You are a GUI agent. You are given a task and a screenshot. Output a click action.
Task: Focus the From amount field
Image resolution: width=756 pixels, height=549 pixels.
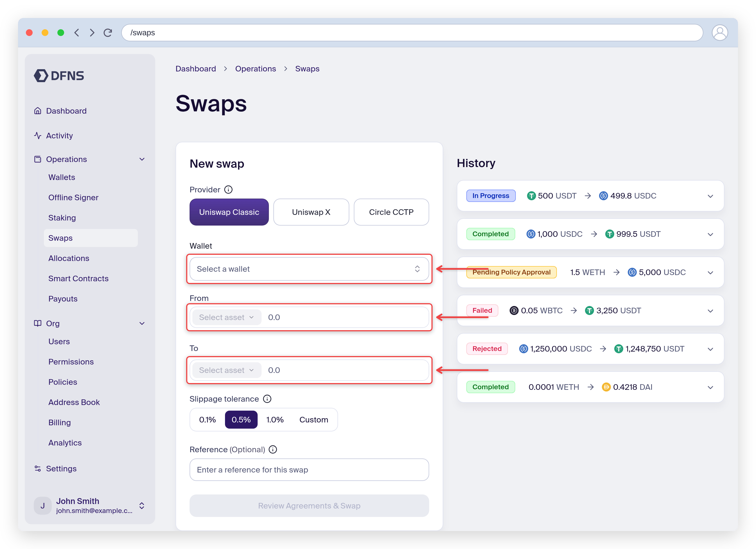click(346, 317)
